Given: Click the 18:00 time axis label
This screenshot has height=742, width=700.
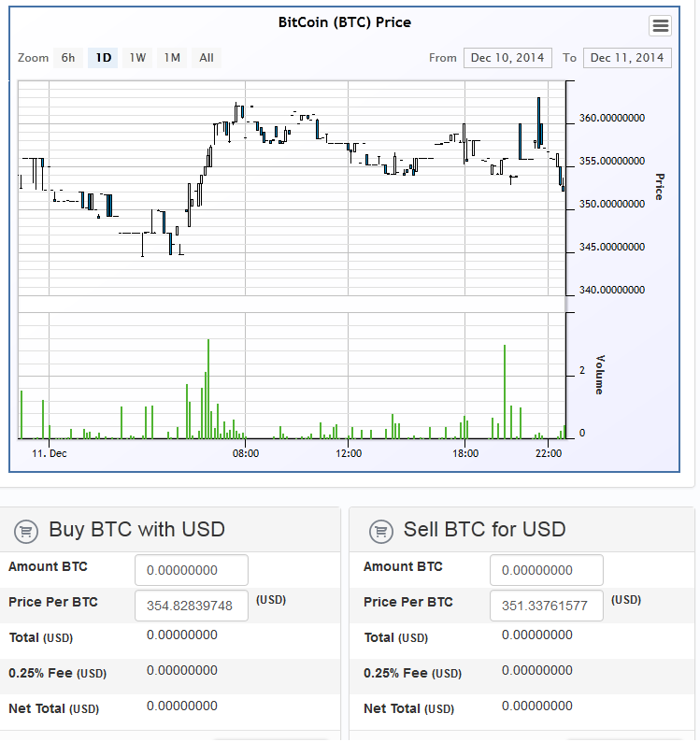Looking at the screenshot, I should (x=465, y=453).
